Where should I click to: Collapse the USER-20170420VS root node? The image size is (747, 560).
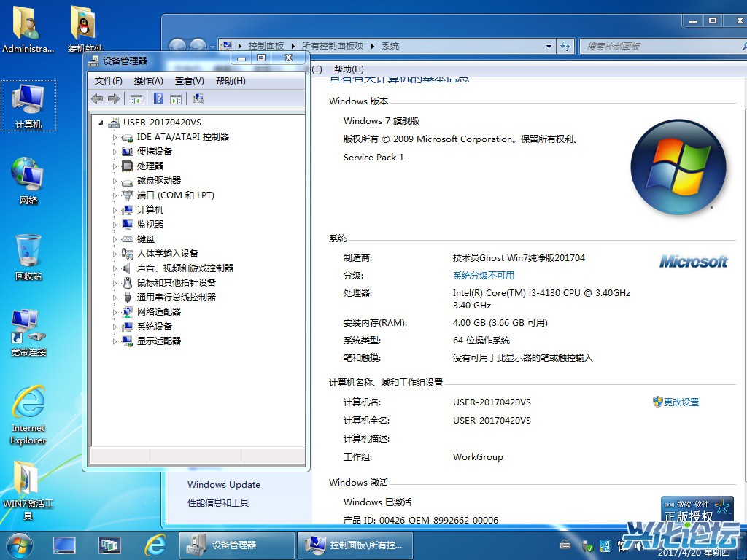pos(101,122)
